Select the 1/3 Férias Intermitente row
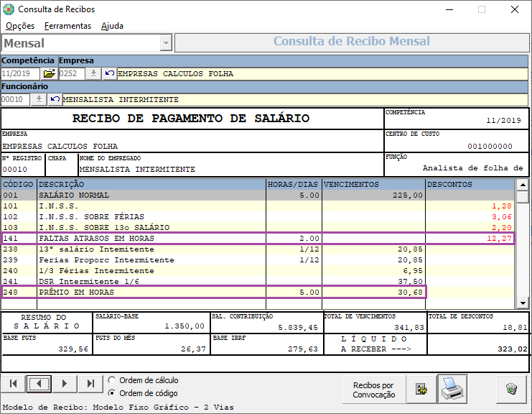Screen dimensions: 532x414 point(258,271)
